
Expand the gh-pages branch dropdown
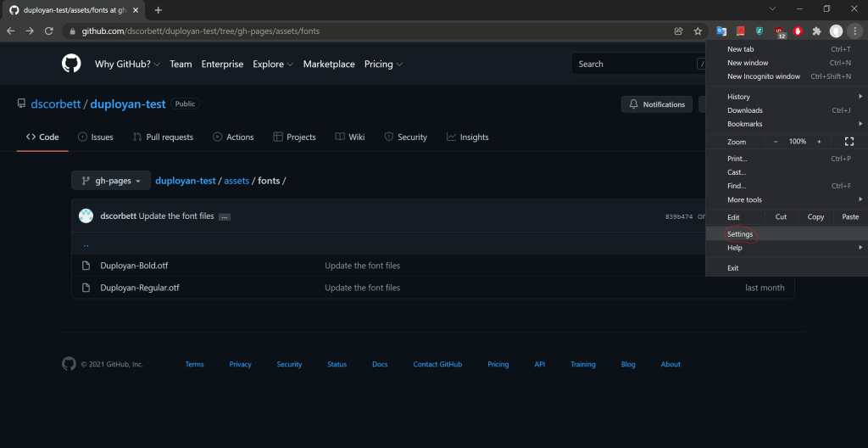click(x=111, y=181)
